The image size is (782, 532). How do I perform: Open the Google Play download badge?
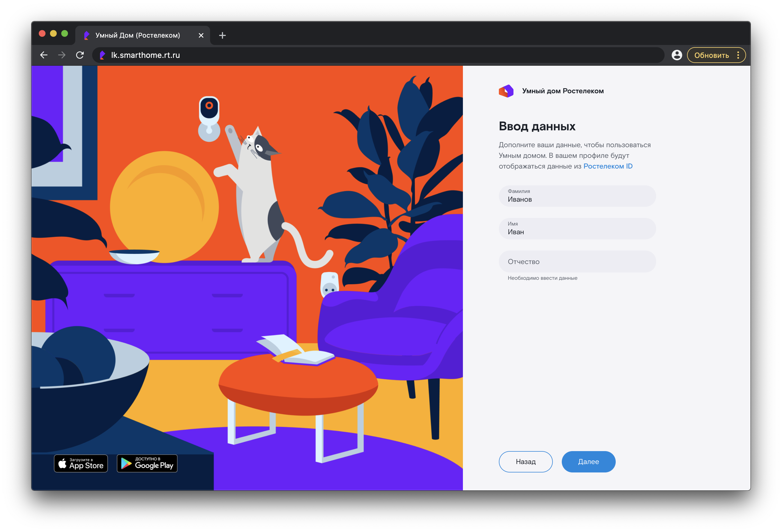tap(147, 463)
